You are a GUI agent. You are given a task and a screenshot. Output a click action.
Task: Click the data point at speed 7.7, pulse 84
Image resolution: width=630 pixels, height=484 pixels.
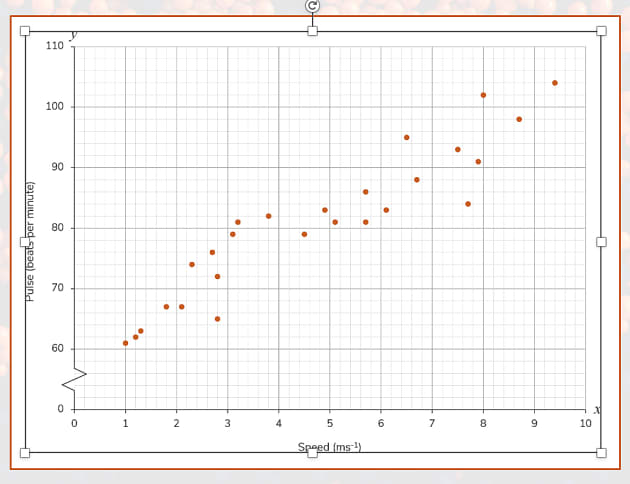(468, 204)
